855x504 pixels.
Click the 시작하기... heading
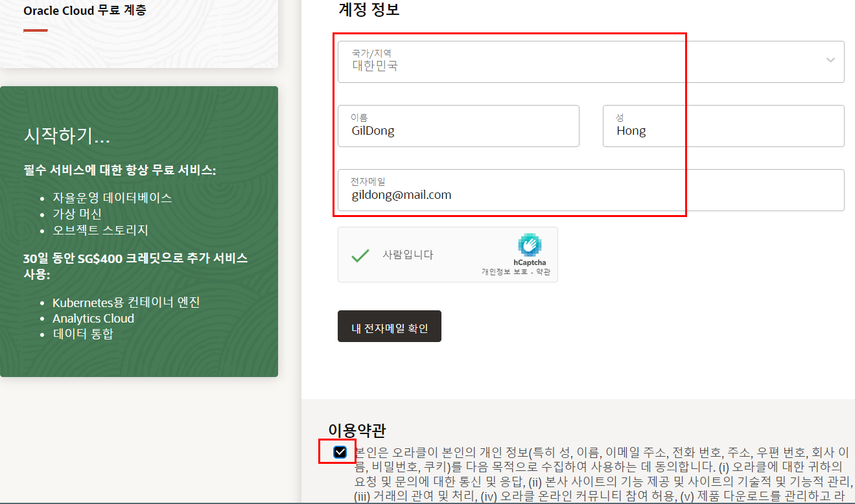[67, 135]
